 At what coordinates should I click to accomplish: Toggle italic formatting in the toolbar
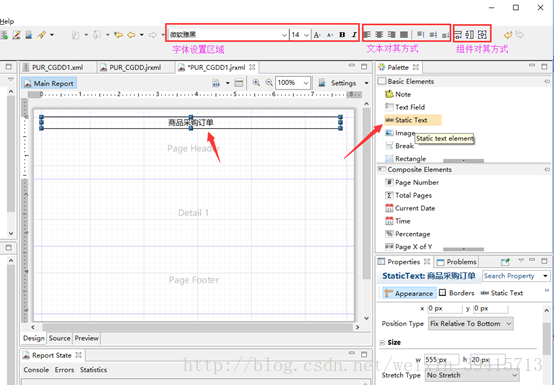pyautogui.click(x=354, y=35)
